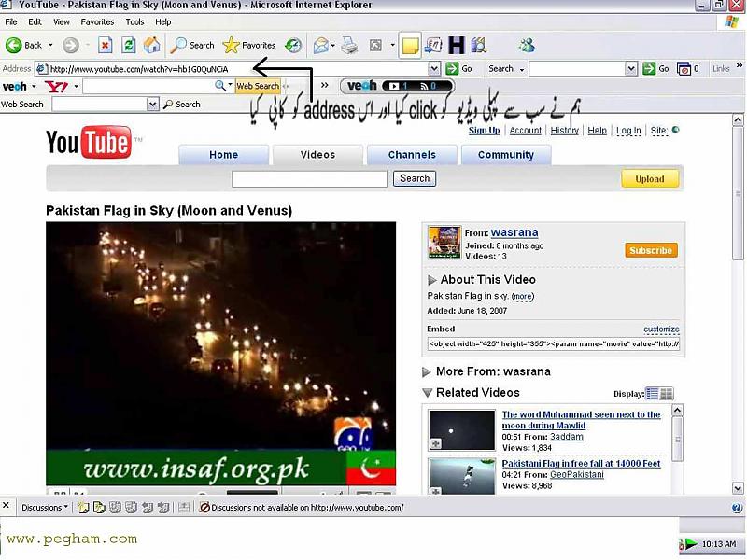Open the Tools menu
747x560 pixels.
134,21
